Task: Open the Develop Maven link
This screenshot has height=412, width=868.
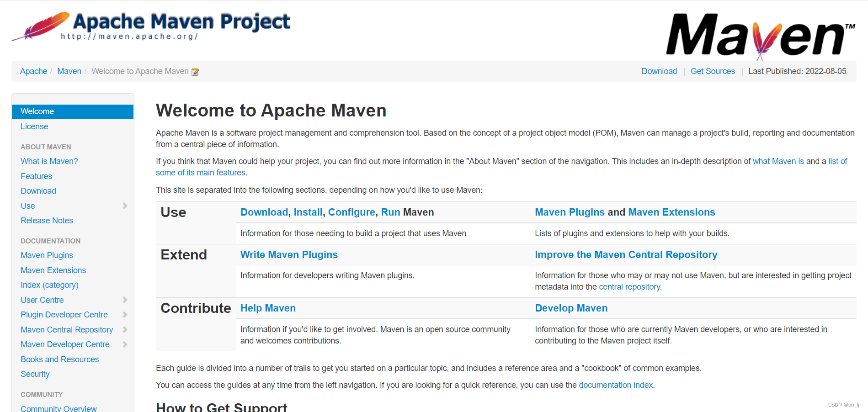Action: pyautogui.click(x=571, y=308)
